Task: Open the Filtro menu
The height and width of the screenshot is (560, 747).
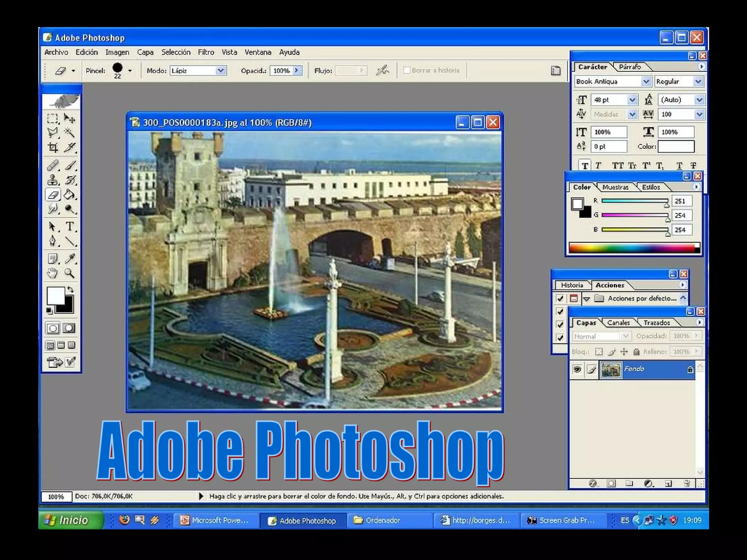Action: coord(206,52)
